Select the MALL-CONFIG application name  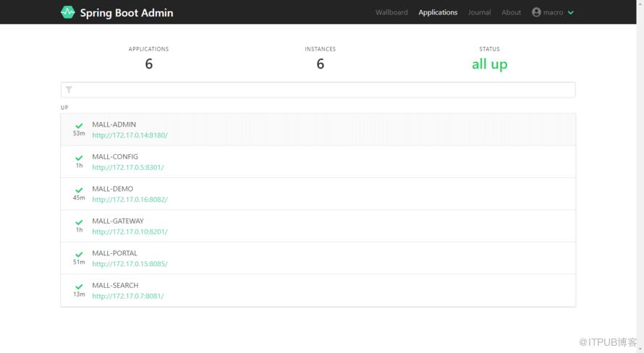[x=115, y=156]
